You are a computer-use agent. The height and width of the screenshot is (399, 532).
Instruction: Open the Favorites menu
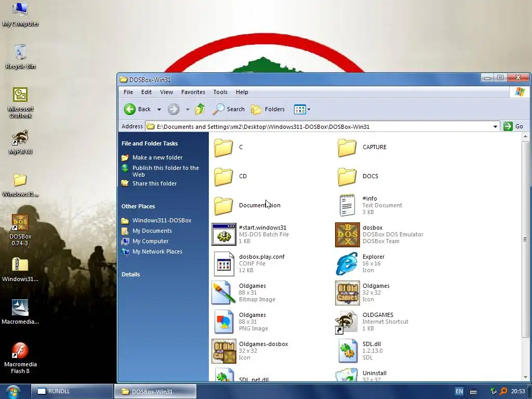point(193,92)
